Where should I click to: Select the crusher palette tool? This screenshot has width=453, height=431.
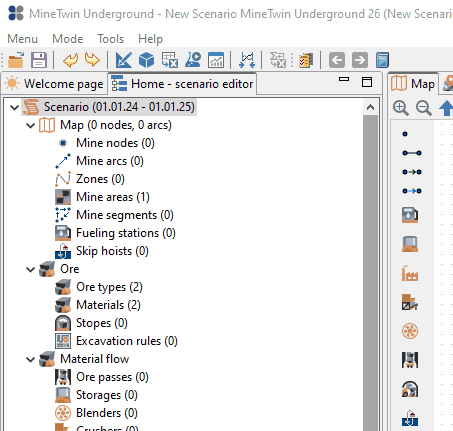point(410,302)
